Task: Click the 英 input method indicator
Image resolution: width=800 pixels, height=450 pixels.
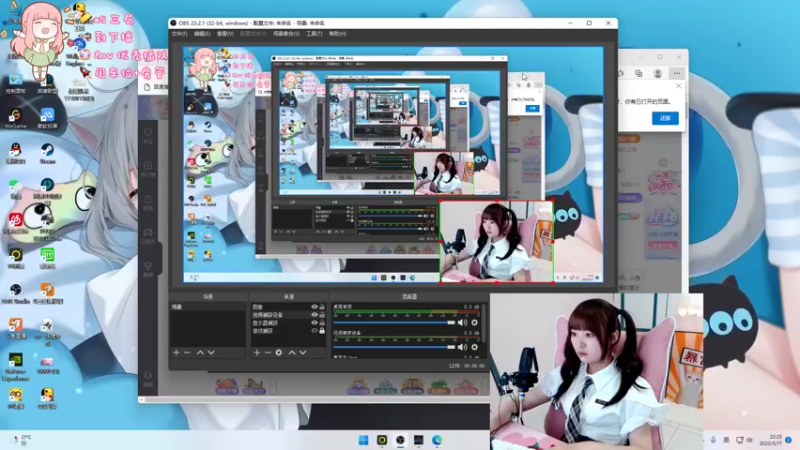Action: point(726,440)
